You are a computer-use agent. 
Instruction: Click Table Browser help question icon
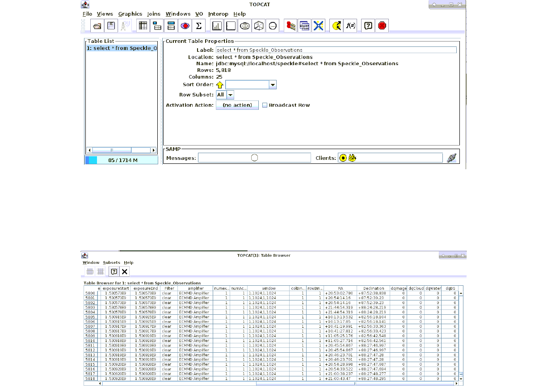114,271
